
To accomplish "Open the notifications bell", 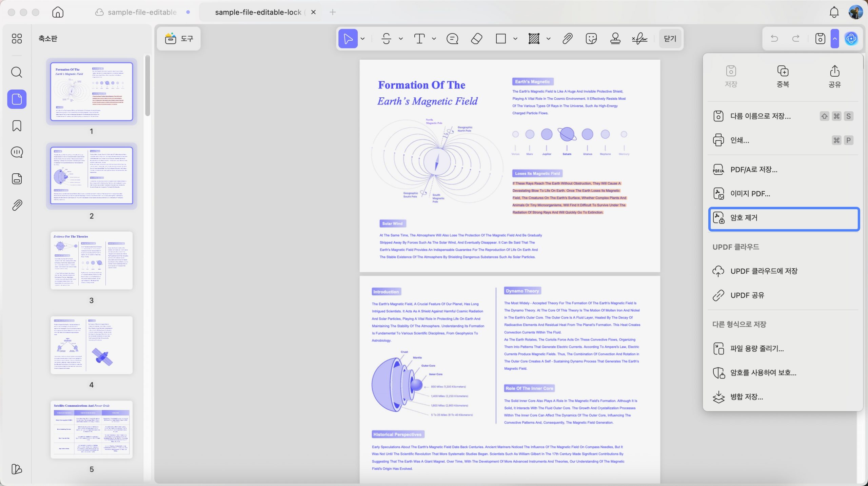I will point(834,12).
